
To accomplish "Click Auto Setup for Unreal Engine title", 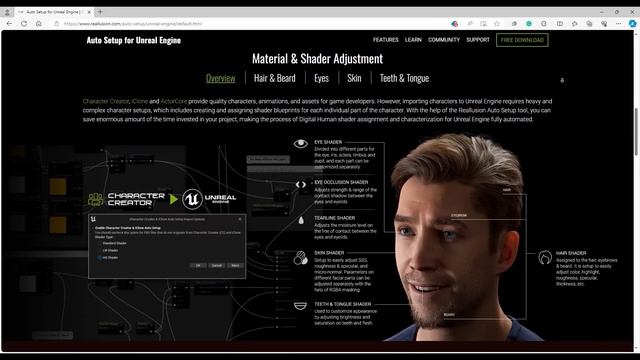I will point(133,40).
